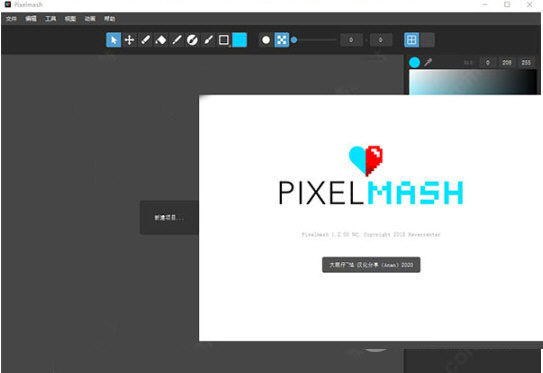The height and width of the screenshot is (373, 543).
Task: Select the paint brush tool
Action: pos(208,40)
